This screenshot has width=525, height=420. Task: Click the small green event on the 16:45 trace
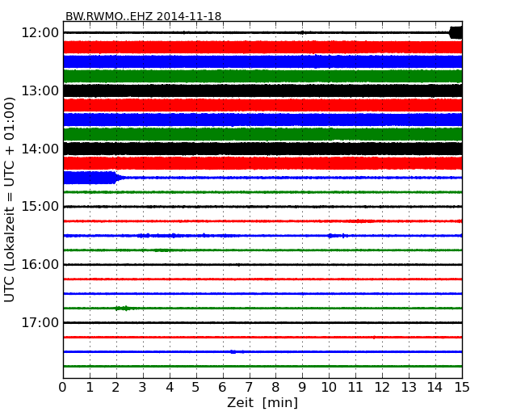(124, 308)
